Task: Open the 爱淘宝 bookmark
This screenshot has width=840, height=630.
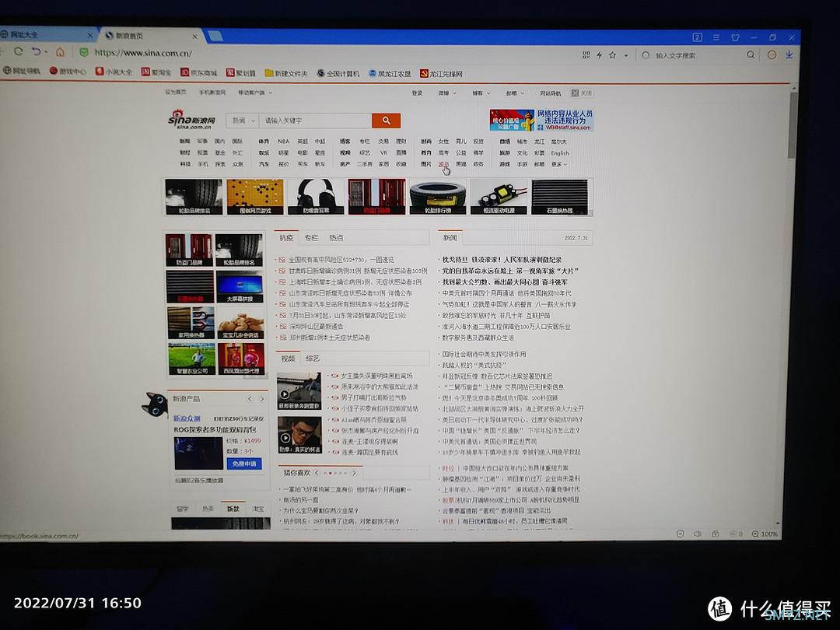Action: [156, 72]
